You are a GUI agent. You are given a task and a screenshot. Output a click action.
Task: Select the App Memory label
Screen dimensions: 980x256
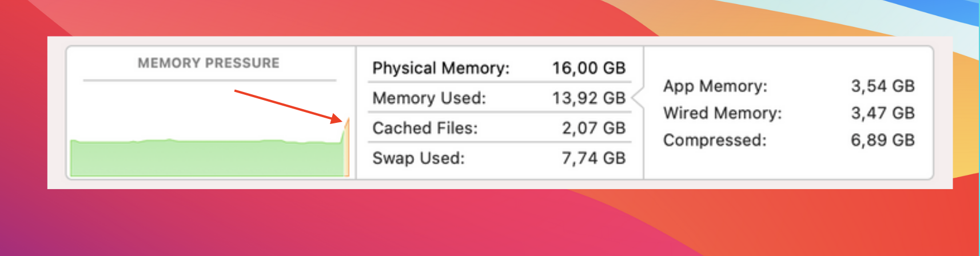click(715, 86)
